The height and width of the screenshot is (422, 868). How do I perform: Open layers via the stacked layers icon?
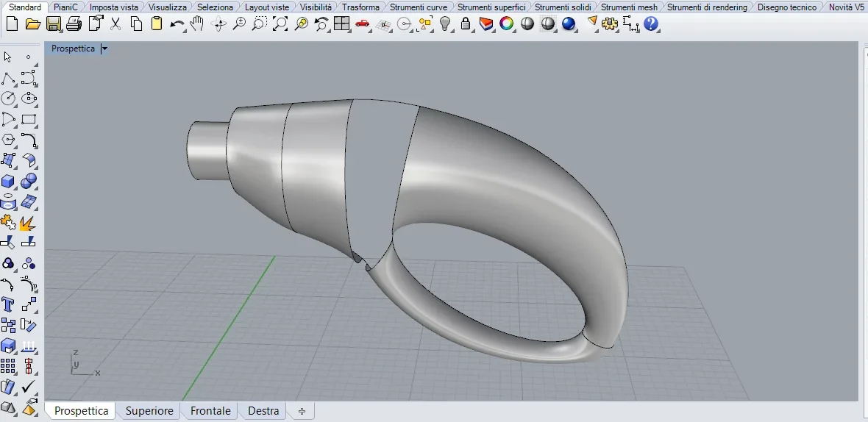486,24
